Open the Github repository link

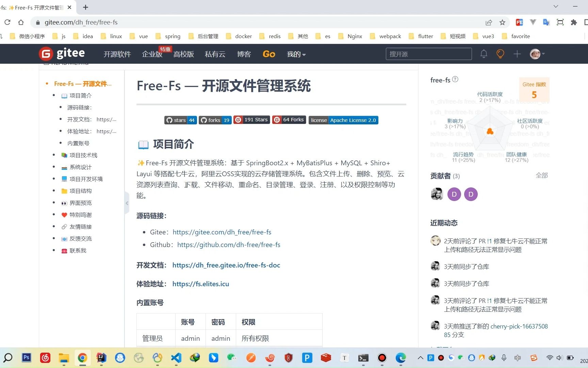[229, 245]
